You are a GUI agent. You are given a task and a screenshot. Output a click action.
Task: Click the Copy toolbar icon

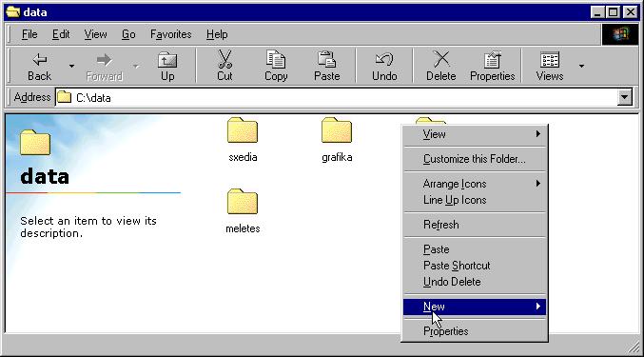[276, 66]
